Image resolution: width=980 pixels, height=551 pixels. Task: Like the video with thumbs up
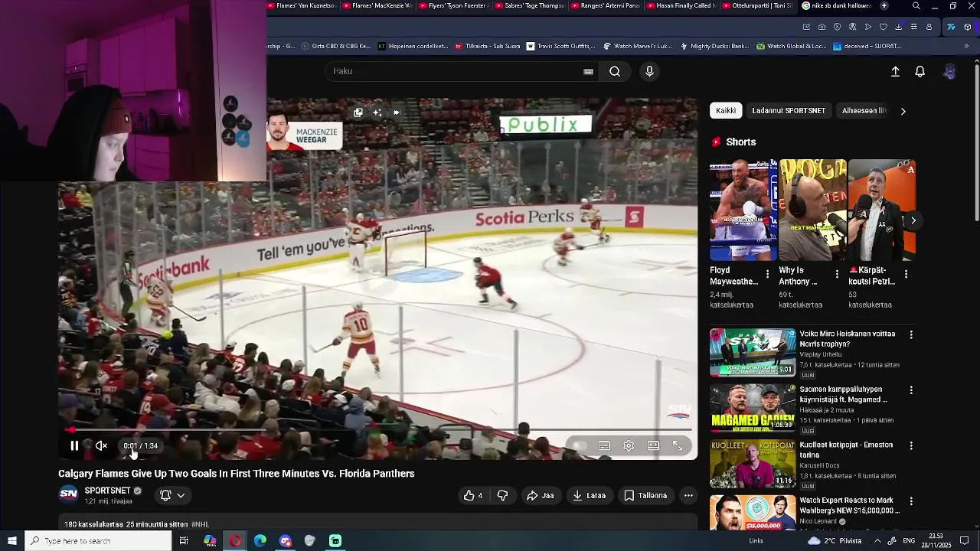point(473,496)
